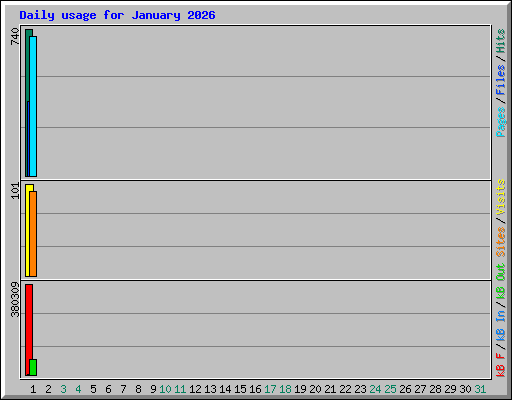Click the 380309 axis value label
The height and width of the screenshot is (400, 512).
[x=15, y=300]
